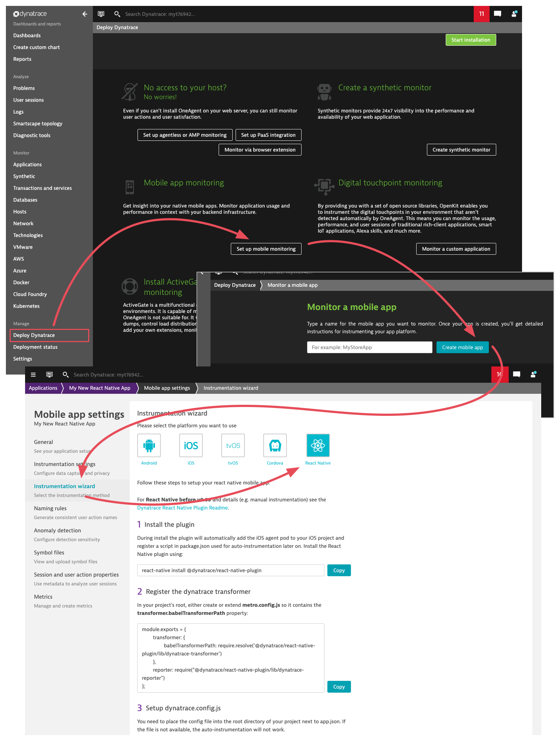Open Technologies in sidebar

tap(28, 235)
